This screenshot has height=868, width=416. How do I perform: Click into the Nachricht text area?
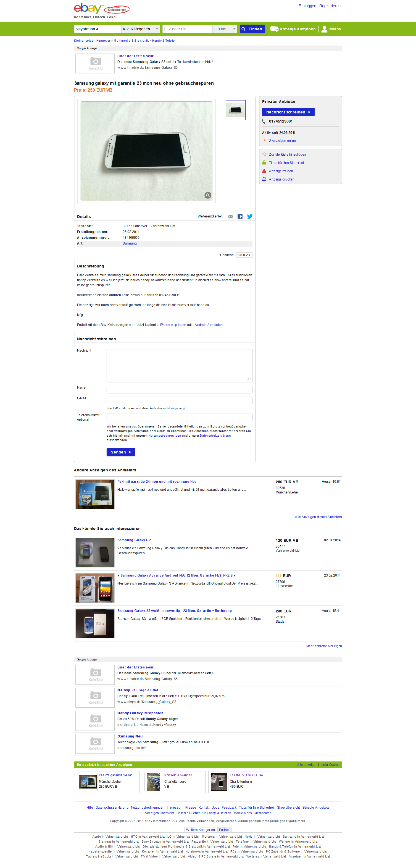coord(179,366)
